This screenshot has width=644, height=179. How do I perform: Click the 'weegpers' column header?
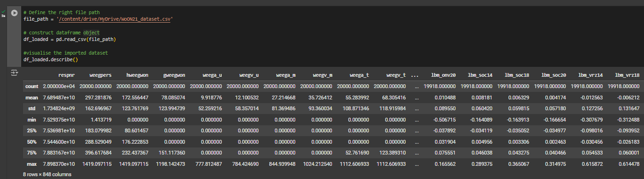point(100,75)
